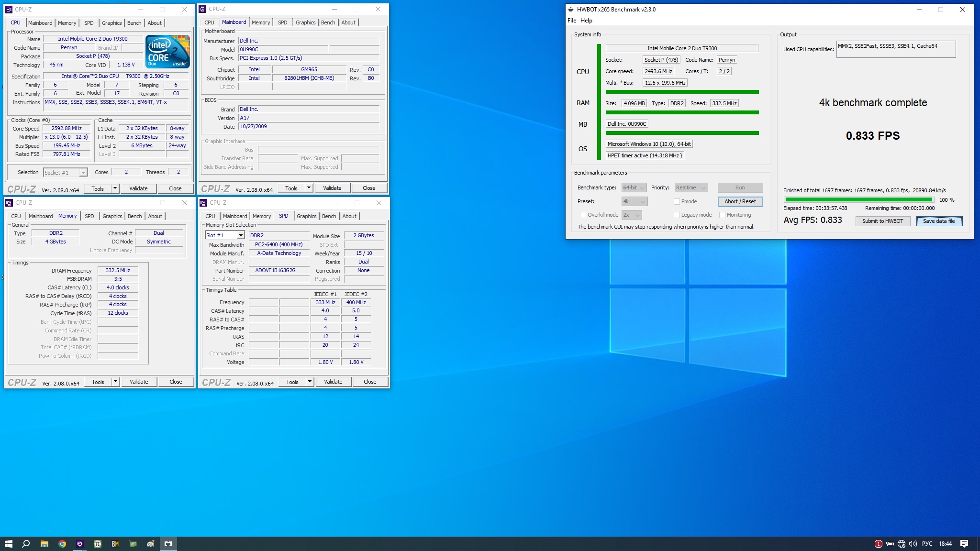Click Module Manuf. A-Data Technology value
The image size is (980, 551).
tap(279, 253)
